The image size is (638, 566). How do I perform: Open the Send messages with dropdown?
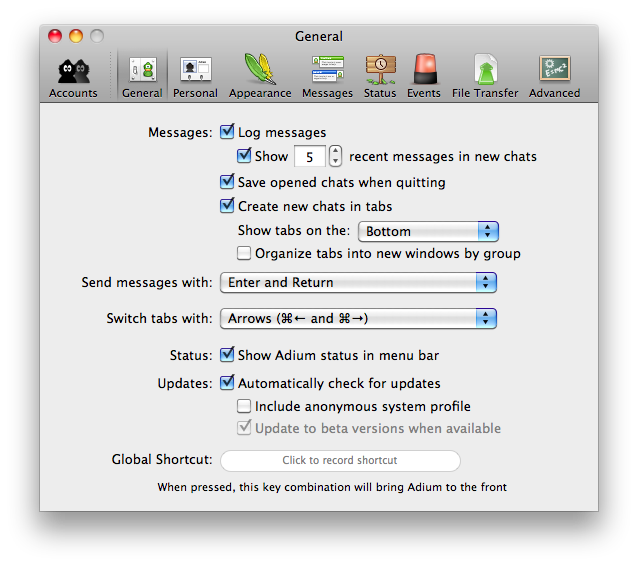pyautogui.click(x=358, y=282)
